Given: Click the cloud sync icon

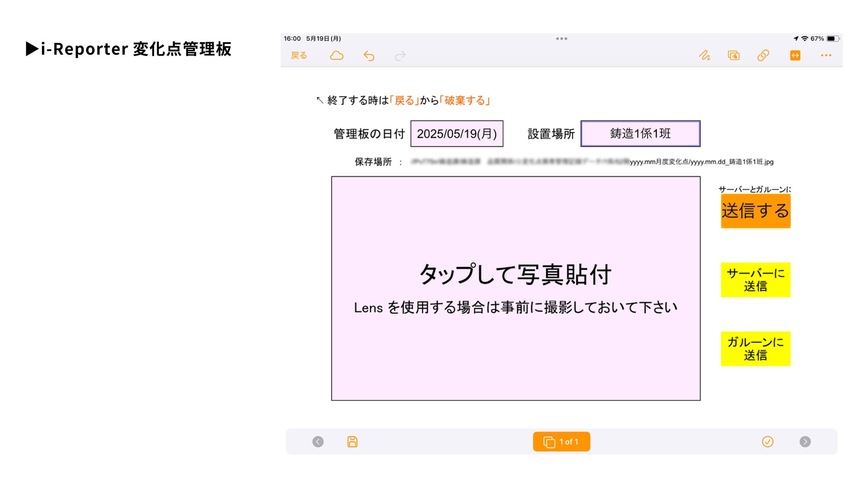Looking at the screenshot, I should (x=337, y=56).
